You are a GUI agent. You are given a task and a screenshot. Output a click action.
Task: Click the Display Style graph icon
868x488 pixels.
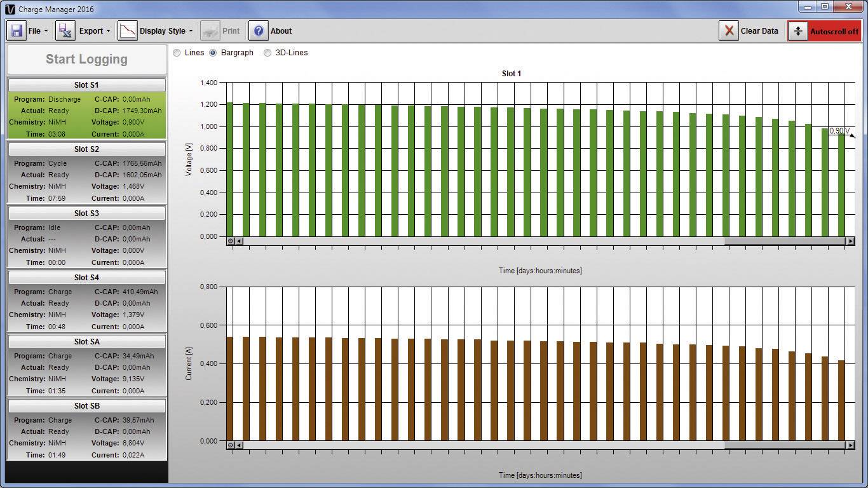click(127, 30)
